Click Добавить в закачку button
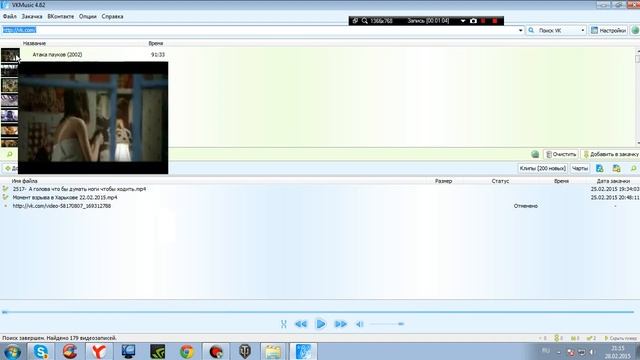 pyautogui.click(x=611, y=154)
